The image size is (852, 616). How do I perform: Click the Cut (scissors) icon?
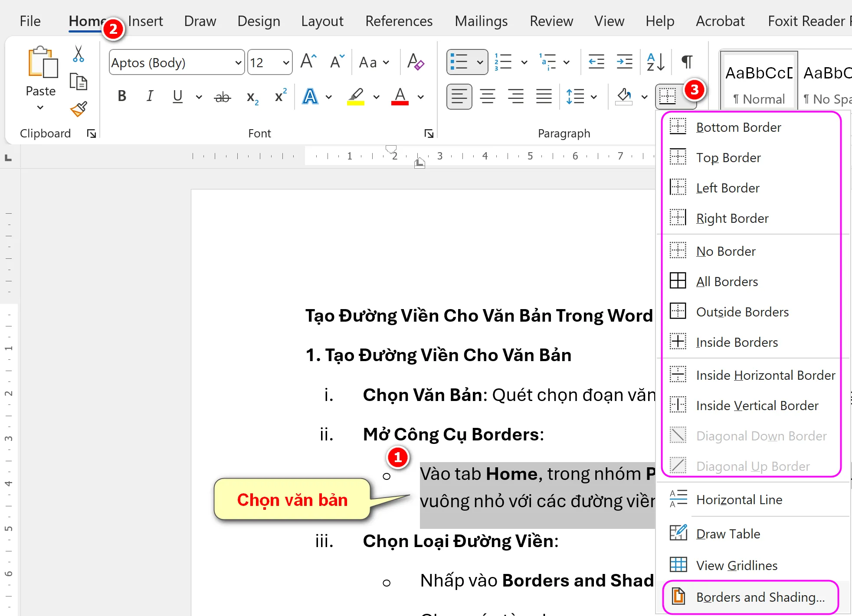click(x=78, y=53)
